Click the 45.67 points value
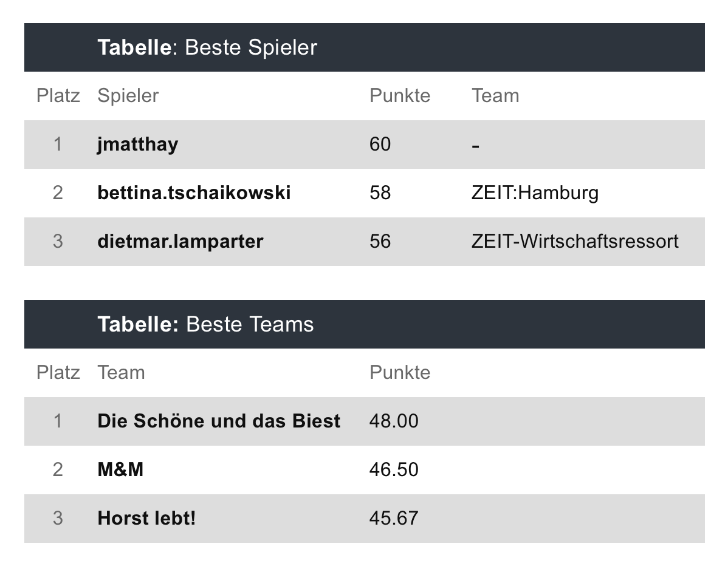 (393, 519)
